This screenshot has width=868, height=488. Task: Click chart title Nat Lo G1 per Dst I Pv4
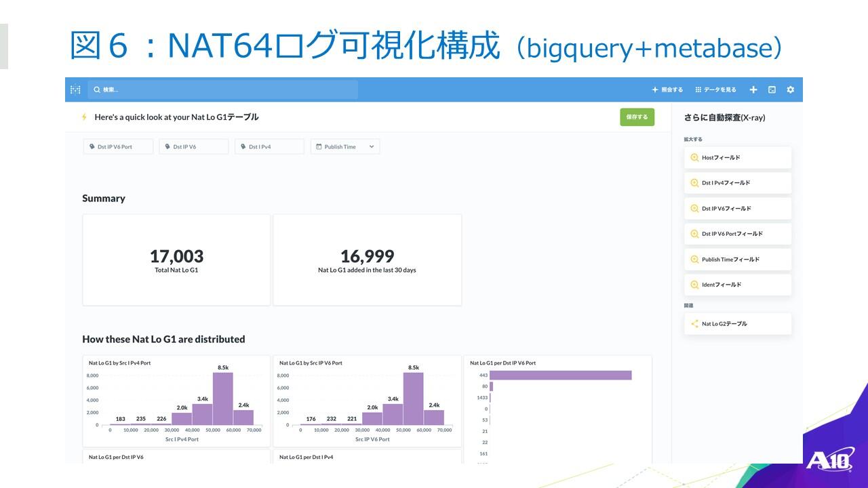(307, 457)
